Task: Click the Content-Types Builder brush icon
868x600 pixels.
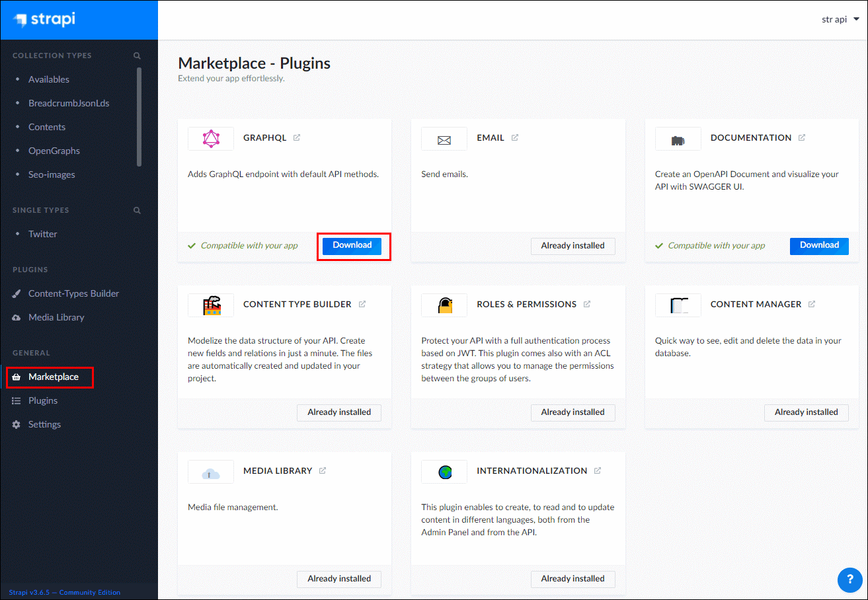Action: (17, 293)
